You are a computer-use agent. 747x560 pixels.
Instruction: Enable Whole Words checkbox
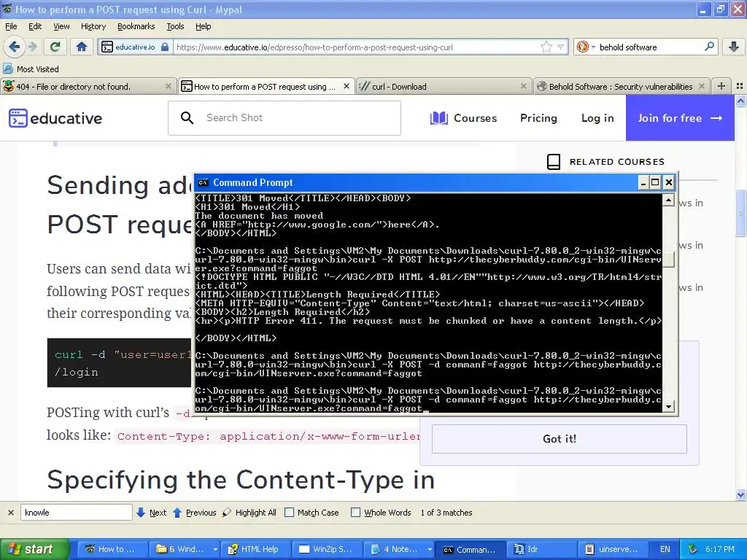tap(355, 513)
